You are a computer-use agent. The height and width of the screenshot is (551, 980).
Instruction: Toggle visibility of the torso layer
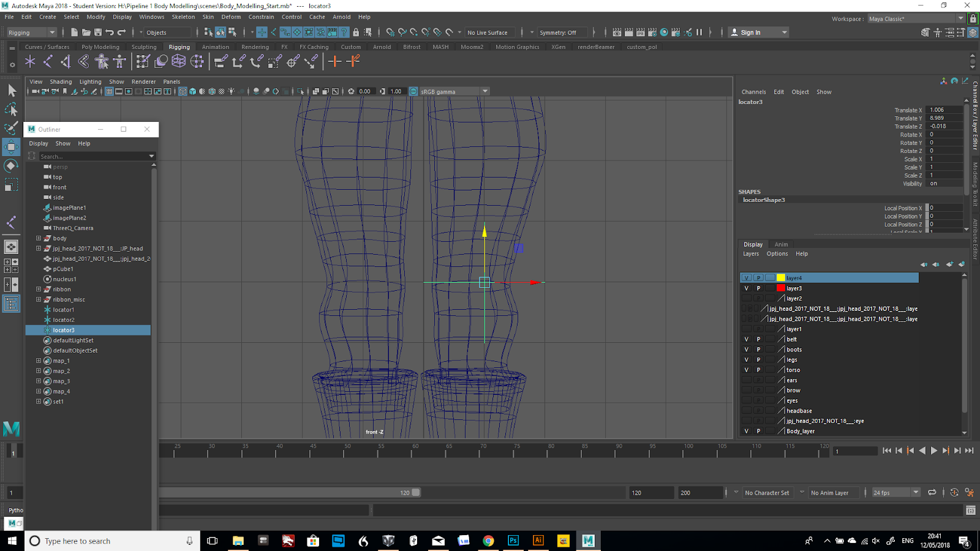coord(746,370)
